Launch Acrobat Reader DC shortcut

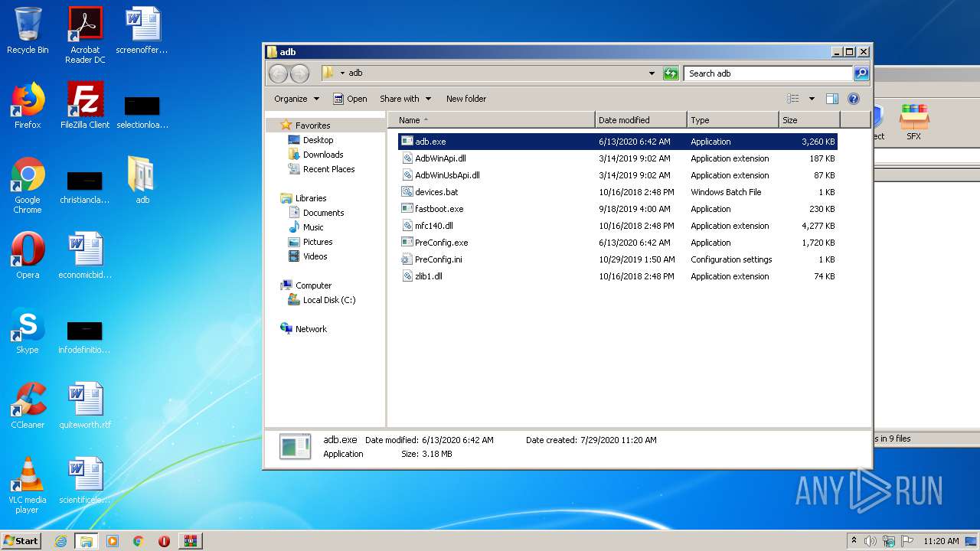pos(85,35)
